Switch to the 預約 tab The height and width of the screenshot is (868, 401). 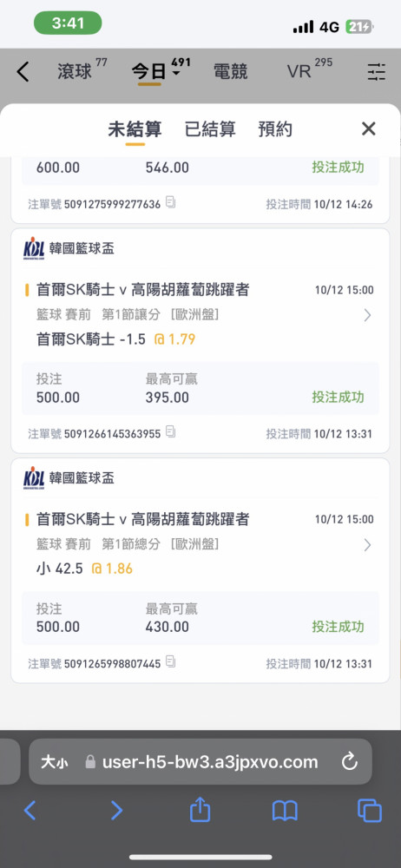[x=275, y=129]
